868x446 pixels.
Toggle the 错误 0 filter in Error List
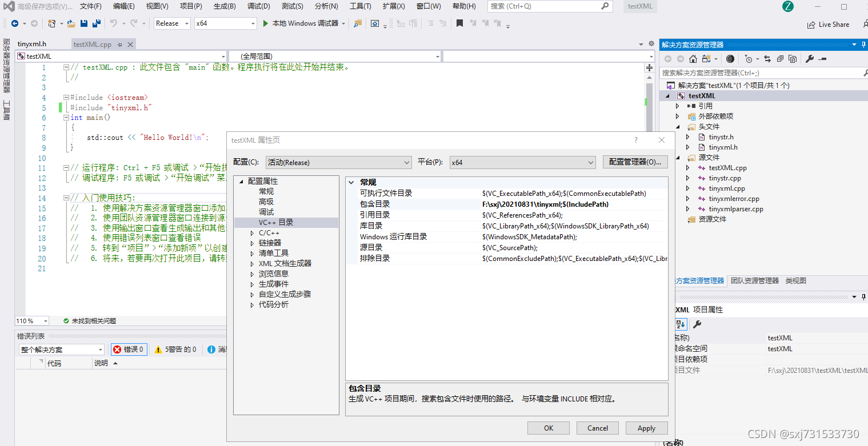[x=129, y=349]
